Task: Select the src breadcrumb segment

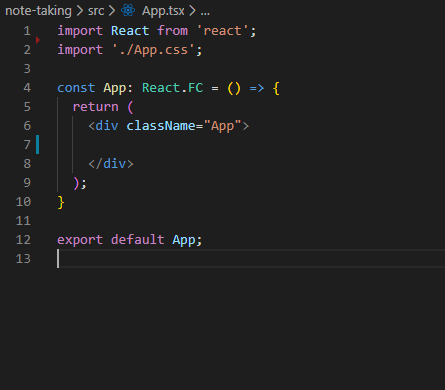Action: (96, 11)
